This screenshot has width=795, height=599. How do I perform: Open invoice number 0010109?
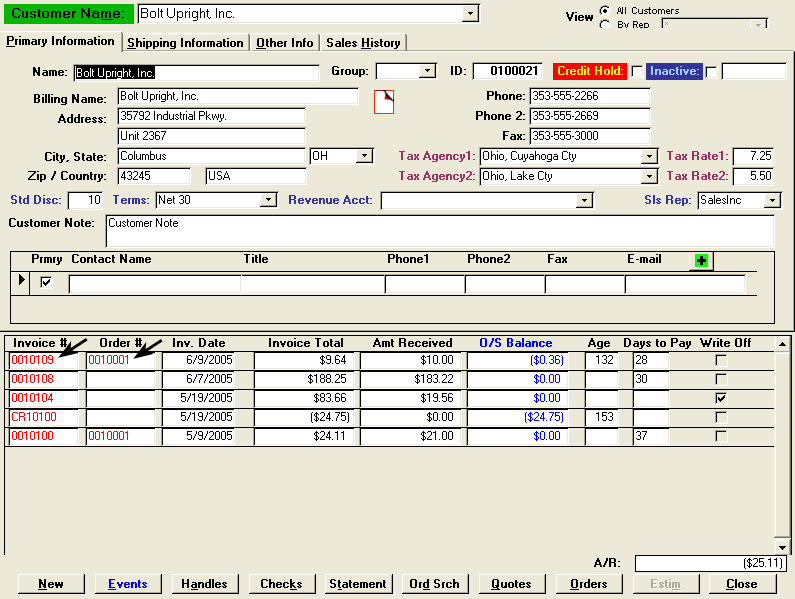(x=33, y=360)
